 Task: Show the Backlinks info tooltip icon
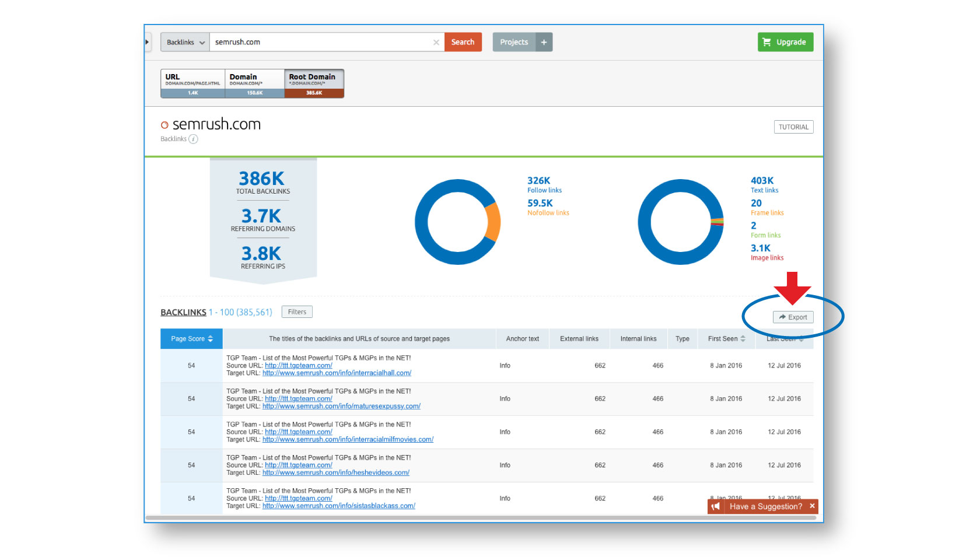[x=194, y=139]
